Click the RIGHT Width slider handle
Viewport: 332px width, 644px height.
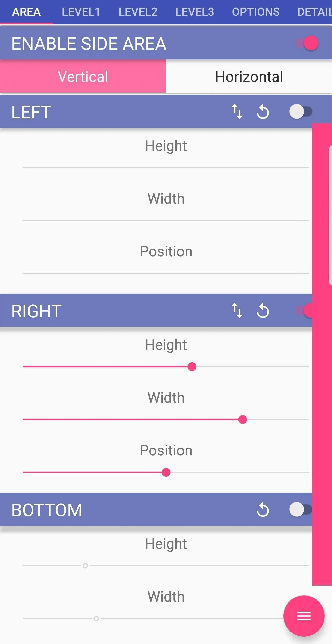[243, 419]
